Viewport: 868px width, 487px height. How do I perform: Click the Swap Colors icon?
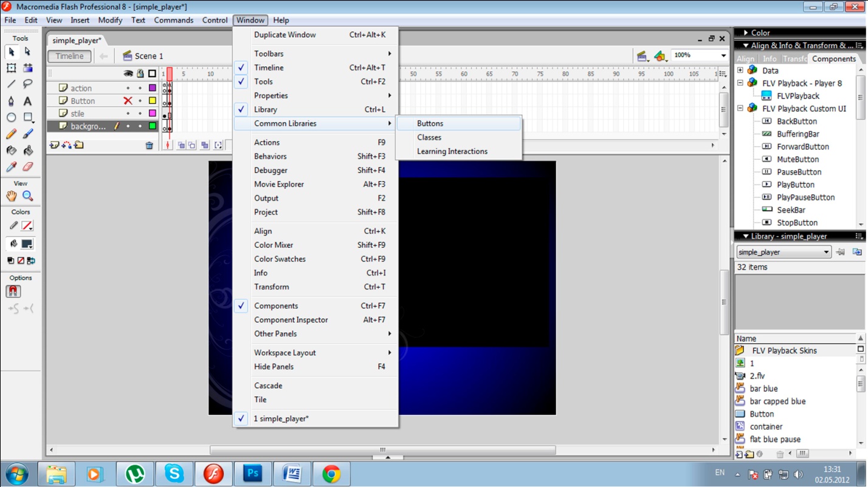coord(31,261)
